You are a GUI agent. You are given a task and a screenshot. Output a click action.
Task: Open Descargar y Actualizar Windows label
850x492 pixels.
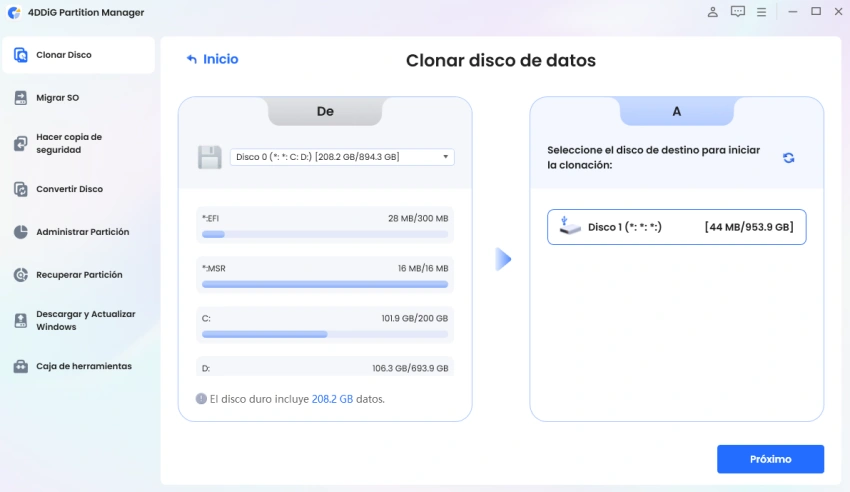point(86,320)
